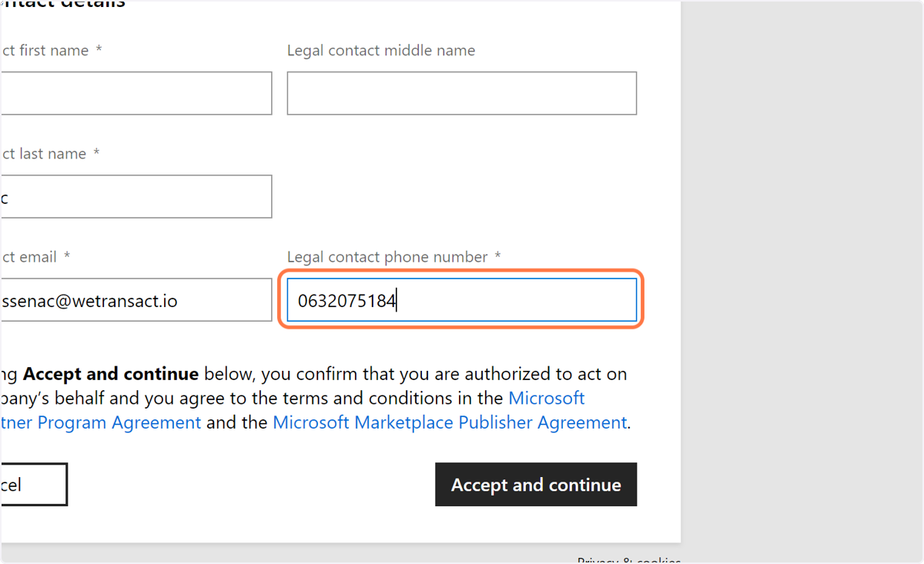The height and width of the screenshot is (564, 924).
Task: Click the bold 'Accept and continue' text in the paragraph
Action: [111, 375]
